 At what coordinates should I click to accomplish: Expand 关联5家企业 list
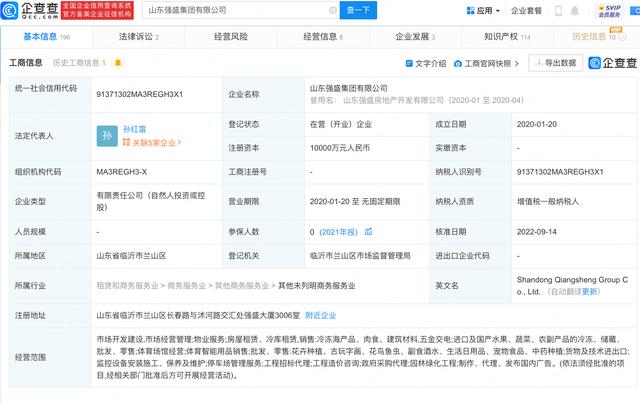point(151,143)
